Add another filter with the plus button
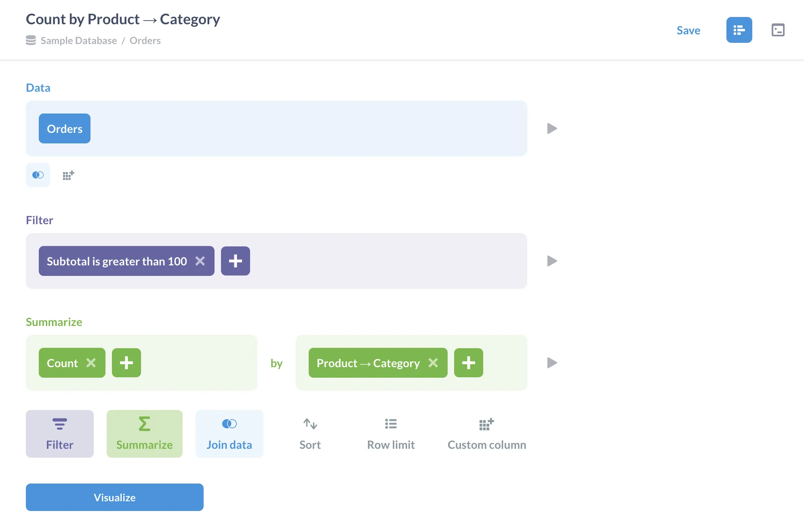Screen dimensions: 804x532 236,261
